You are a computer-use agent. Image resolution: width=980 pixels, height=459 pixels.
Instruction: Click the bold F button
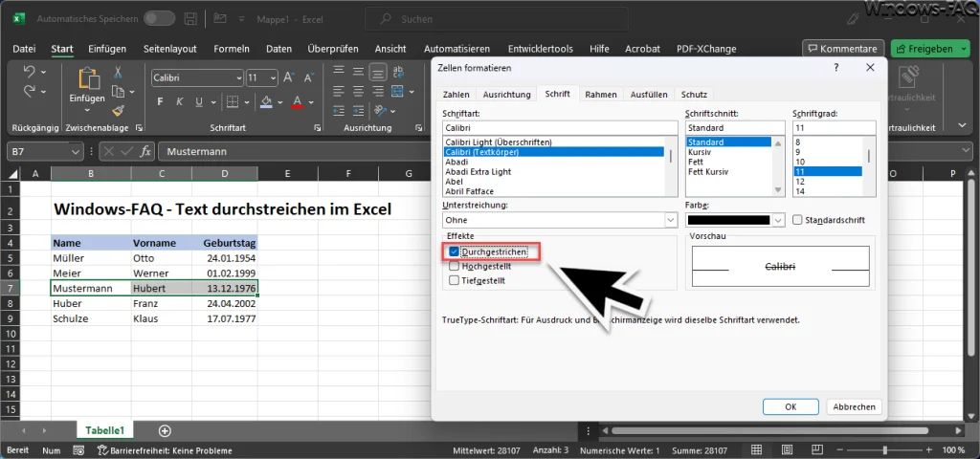point(161,101)
